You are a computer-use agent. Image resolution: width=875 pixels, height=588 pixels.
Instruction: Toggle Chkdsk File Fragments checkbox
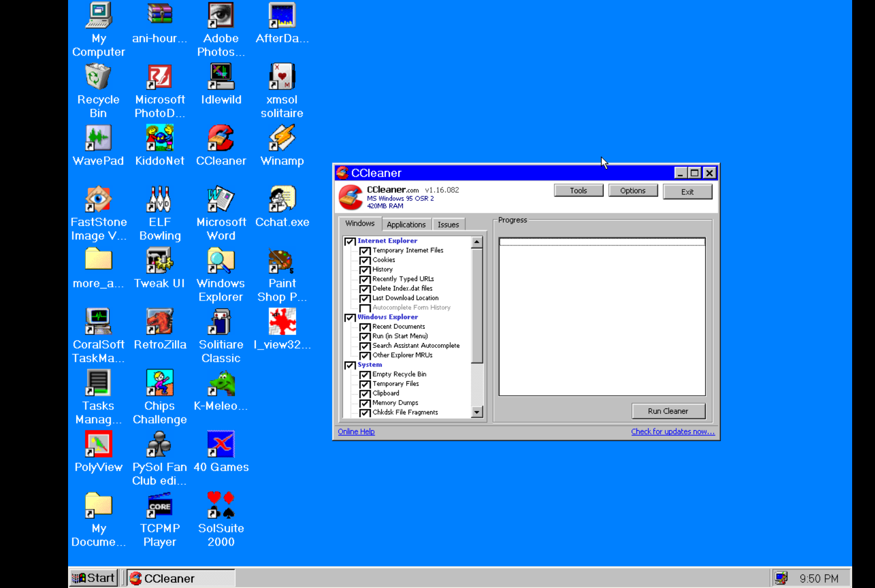tap(365, 413)
